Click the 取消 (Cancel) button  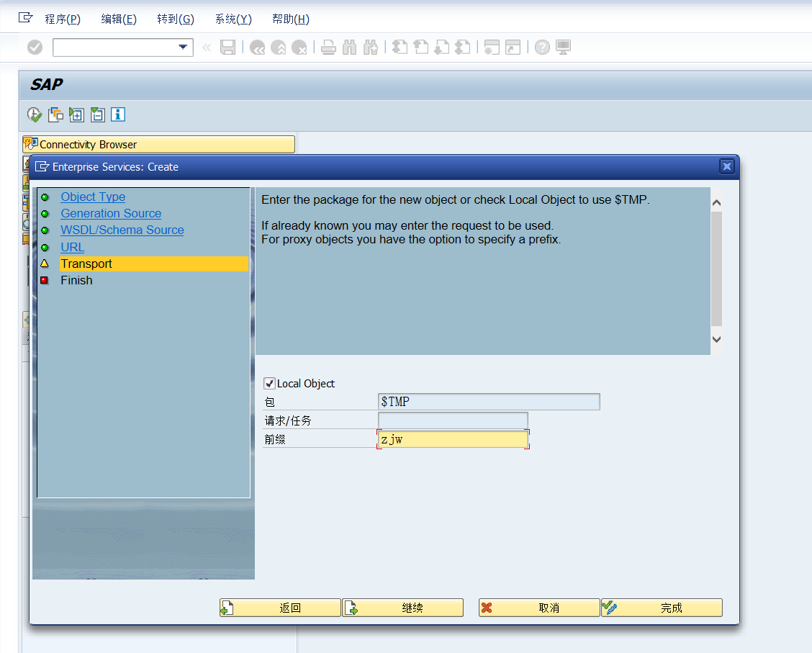pyautogui.click(x=539, y=608)
